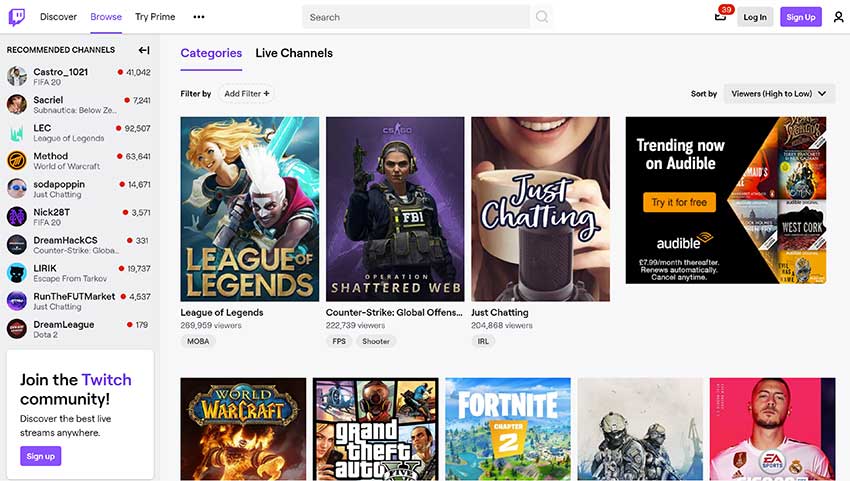Open League of Legends cover thumbnail
The image size is (850, 481).
(x=249, y=209)
